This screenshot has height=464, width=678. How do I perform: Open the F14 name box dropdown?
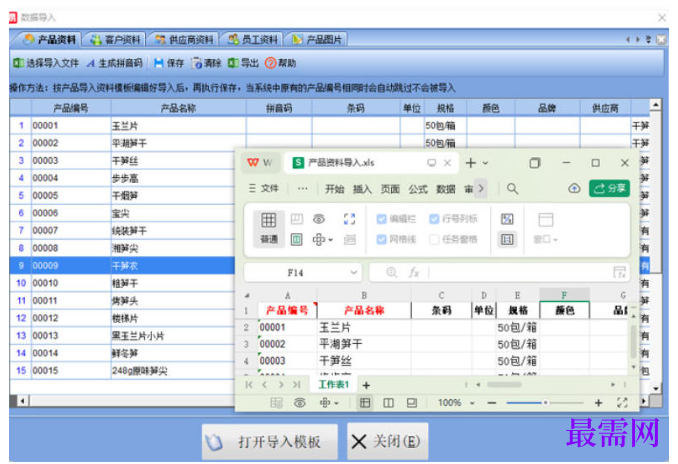click(x=354, y=272)
